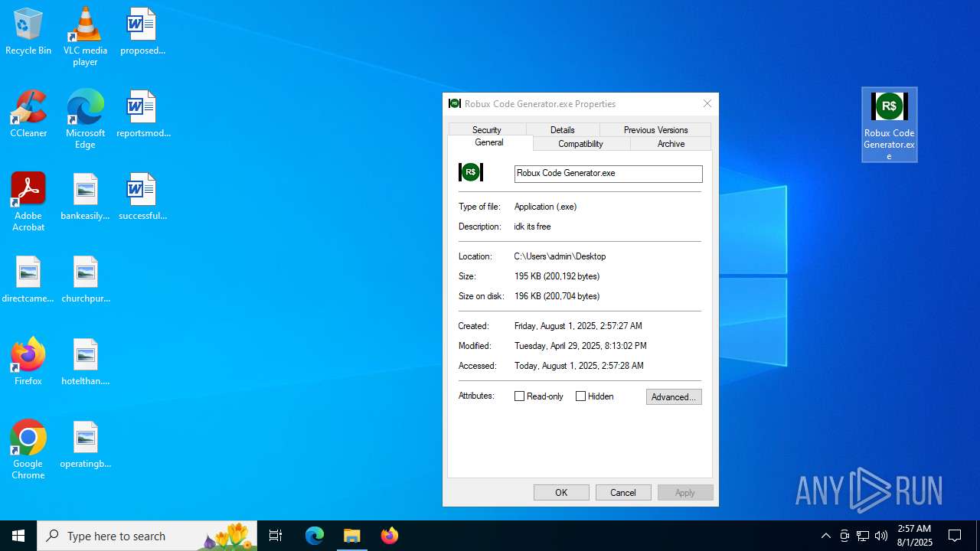Image resolution: width=980 pixels, height=551 pixels.
Task: Close the Properties dialog window
Action: click(x=707, y=103)
